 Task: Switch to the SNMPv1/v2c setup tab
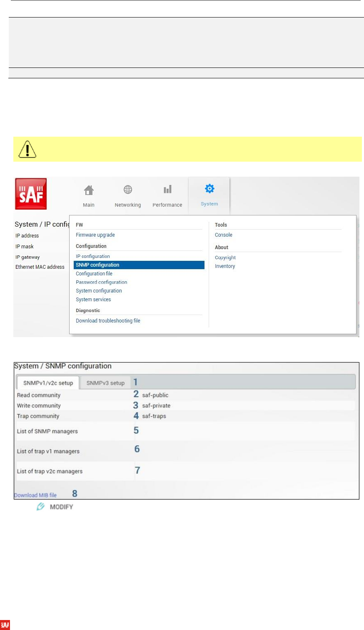tap(48, 383)
